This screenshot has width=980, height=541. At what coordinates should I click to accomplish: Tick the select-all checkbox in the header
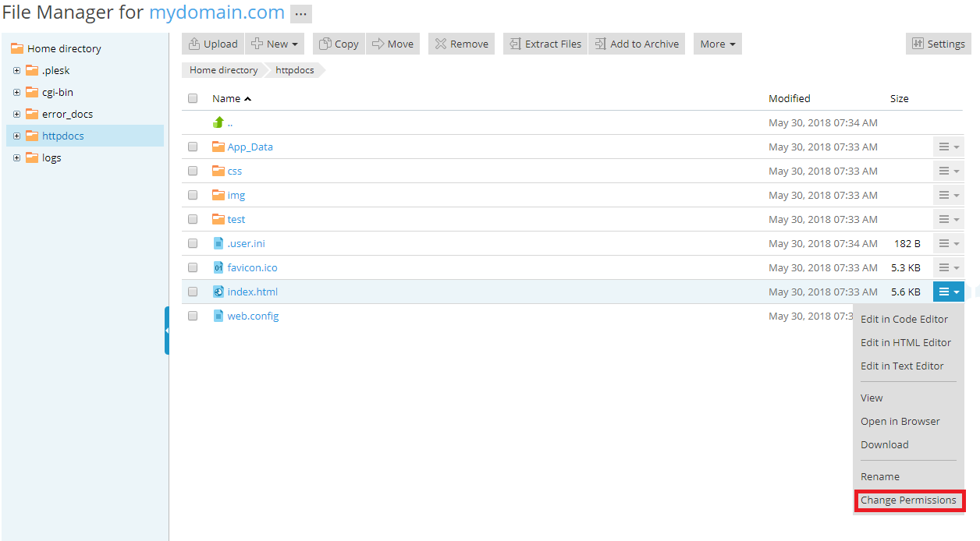pyautogui.click(x=192, y=98)
